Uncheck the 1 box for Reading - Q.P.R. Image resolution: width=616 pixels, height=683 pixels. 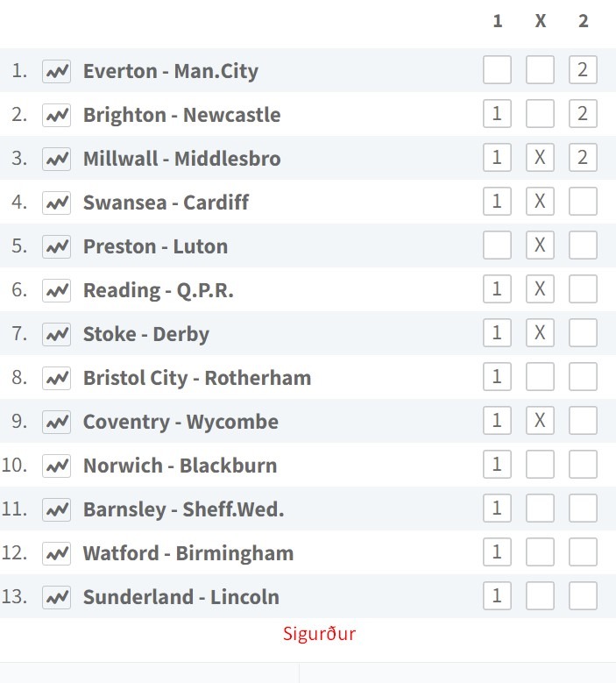[497, 288]
